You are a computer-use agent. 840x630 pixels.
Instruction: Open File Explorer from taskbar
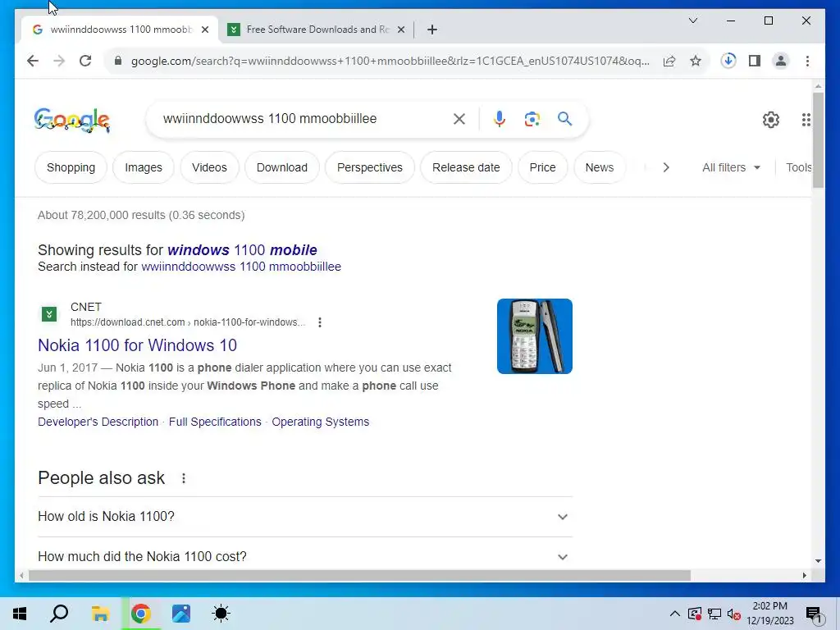(x=100, y=614)
